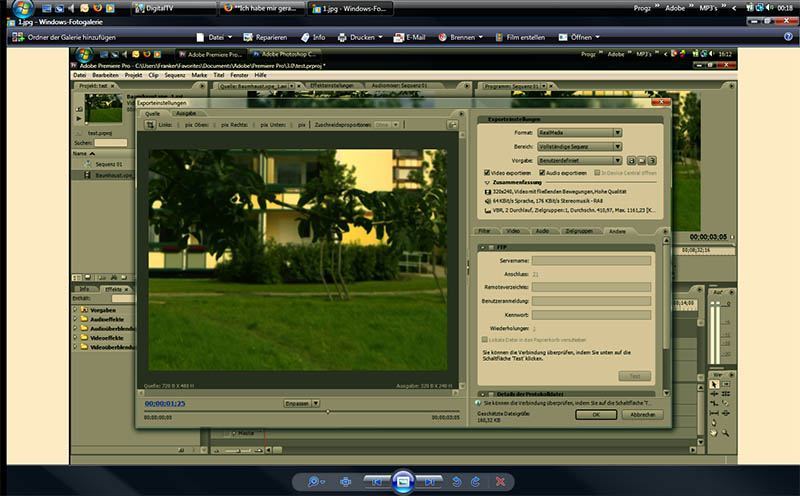This screenshot has width=800, height=496.
Task: Toggle the Audio exportieren checkbox
Action: pos(542,173)
